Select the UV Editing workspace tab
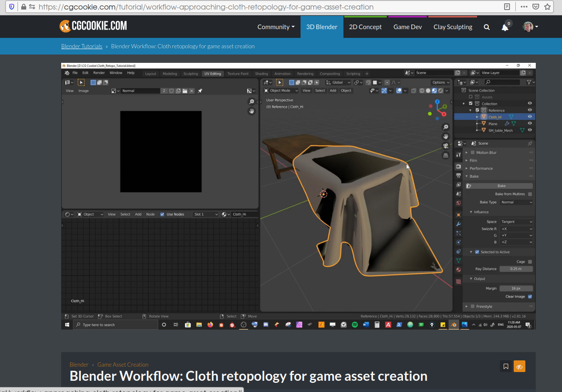The height and width of the screenshot is (392, 562). click(212, 74)
